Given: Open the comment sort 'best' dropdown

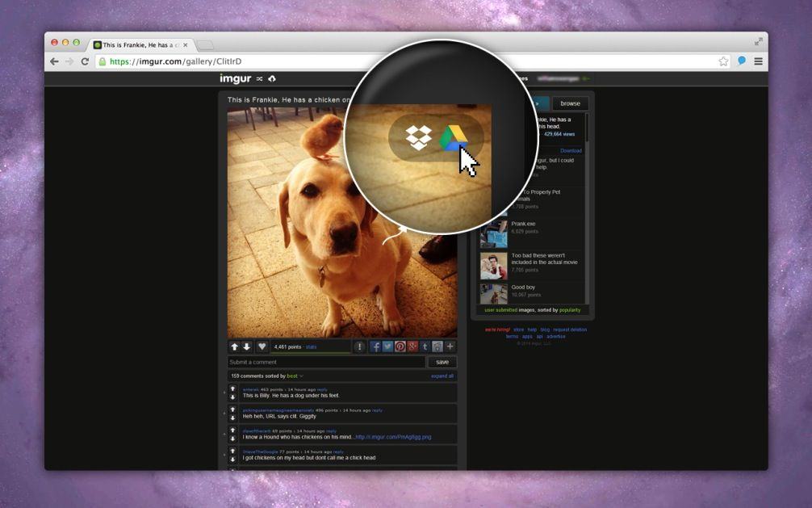Looking at the screenshot, I should pyautogui.click(x=295, y=376).
